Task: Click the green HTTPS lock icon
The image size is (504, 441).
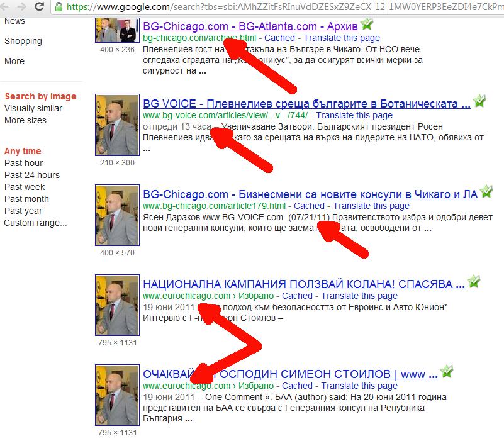Action: click(59, 7)
